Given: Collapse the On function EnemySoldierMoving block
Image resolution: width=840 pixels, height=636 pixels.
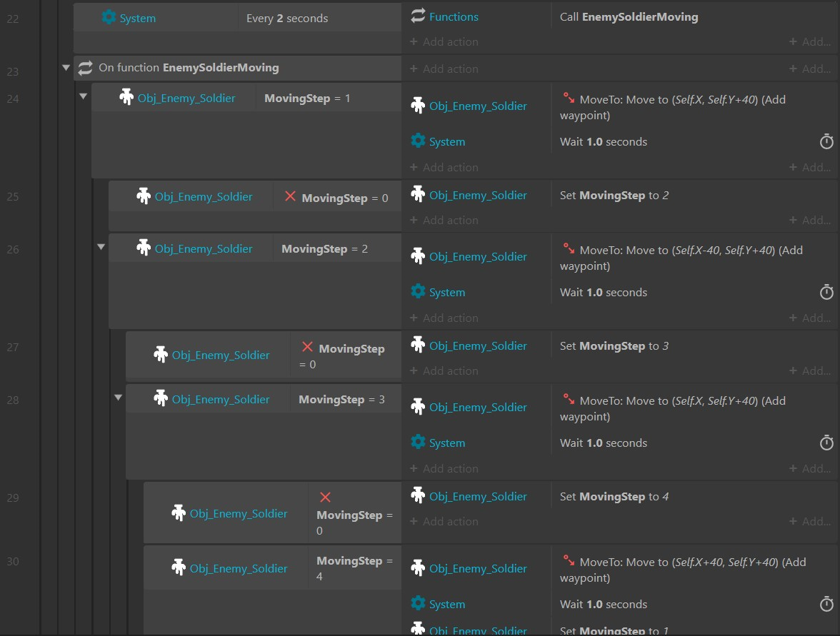Looking at the screenshot, I should coord(66,67).
